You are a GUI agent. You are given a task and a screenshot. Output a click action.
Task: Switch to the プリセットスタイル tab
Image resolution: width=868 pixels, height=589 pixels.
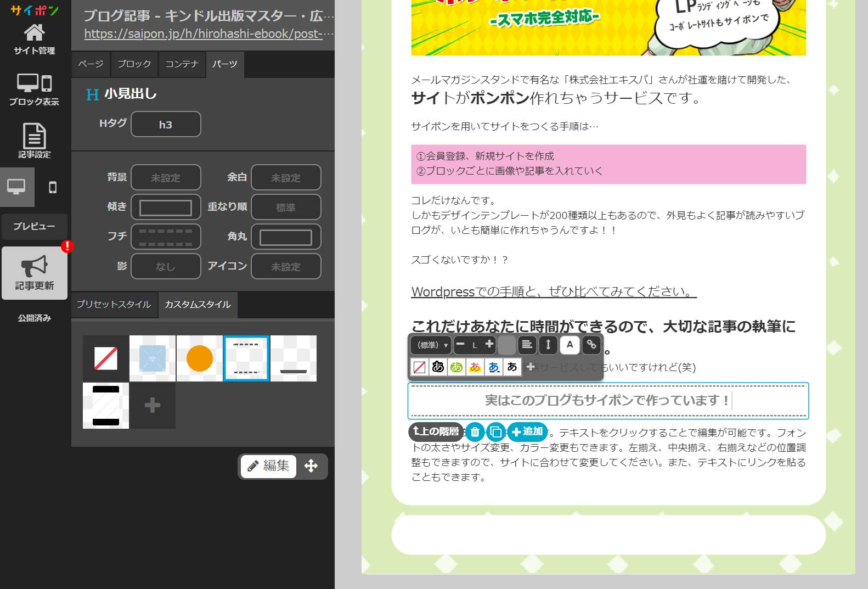click(x=114, y=305)
